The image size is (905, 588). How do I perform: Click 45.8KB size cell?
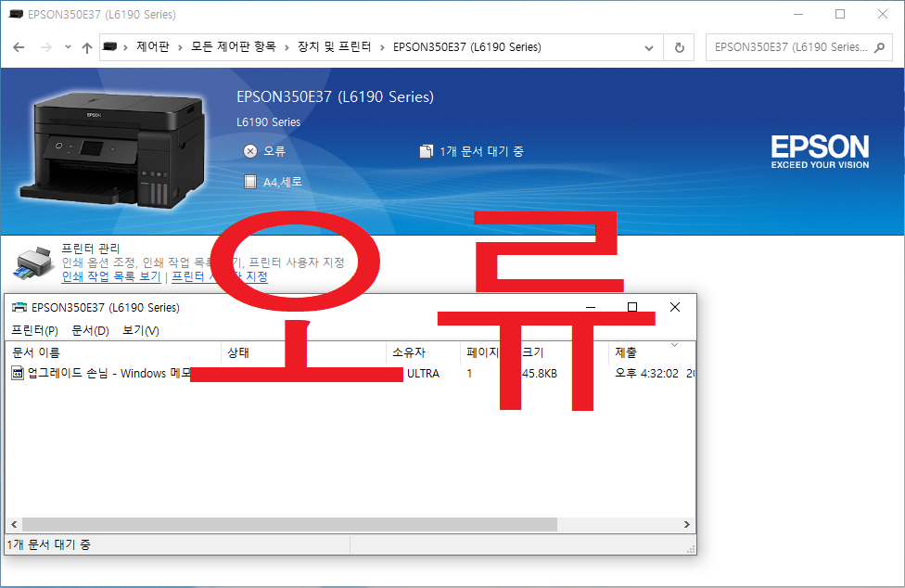pyautogui.click(x=540, y=374)
